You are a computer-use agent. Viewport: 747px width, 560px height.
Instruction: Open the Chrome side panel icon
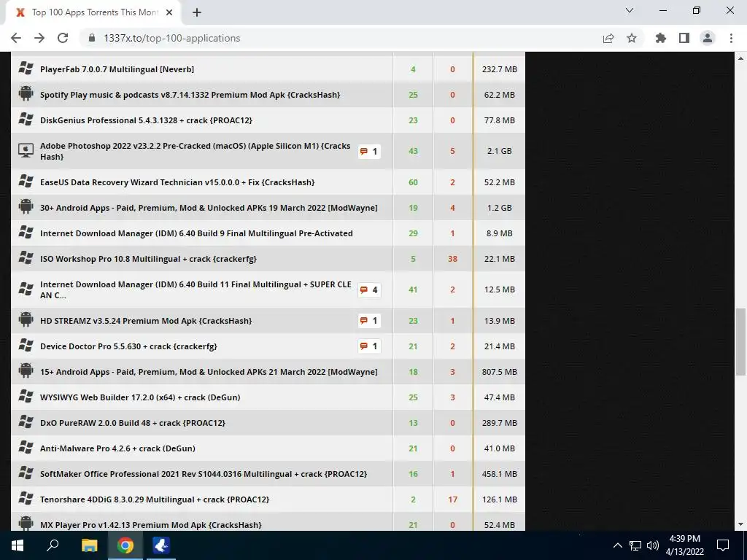pos(684,38)
